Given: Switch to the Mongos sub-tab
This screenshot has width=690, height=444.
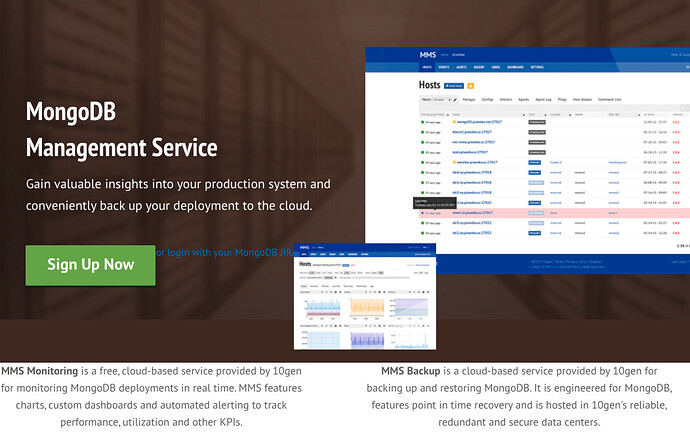Looking at the screenshot, I should [x=469, y=99].
